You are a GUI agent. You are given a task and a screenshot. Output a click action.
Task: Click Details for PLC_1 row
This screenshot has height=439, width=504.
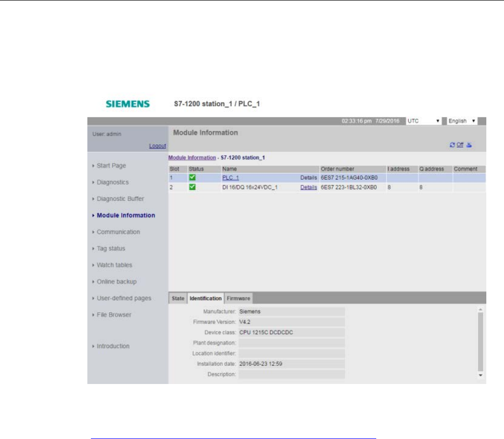(x=309, y=178)
